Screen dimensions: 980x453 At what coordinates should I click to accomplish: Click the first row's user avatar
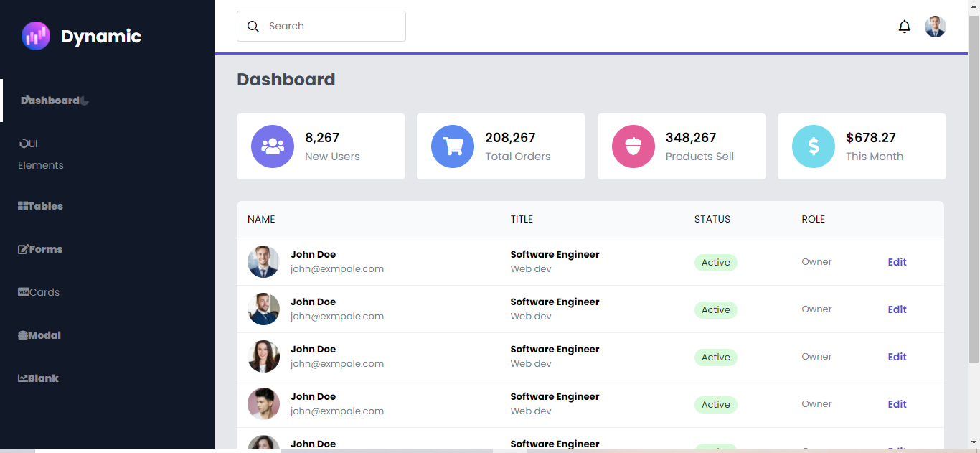(263, 262)
